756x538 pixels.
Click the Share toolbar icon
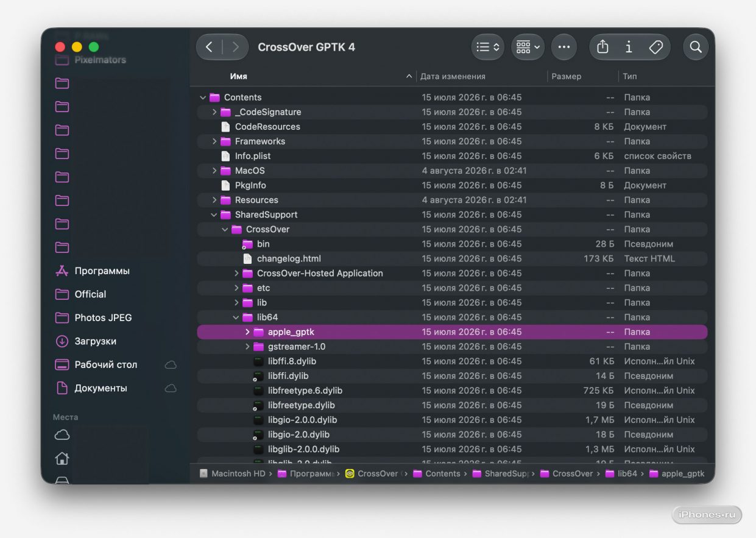[602, 47]
